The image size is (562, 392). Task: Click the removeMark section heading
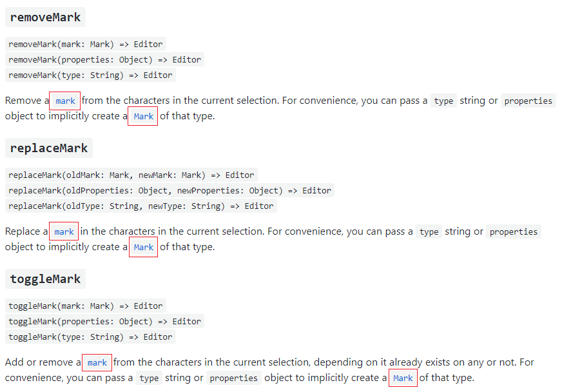[45, 17]
